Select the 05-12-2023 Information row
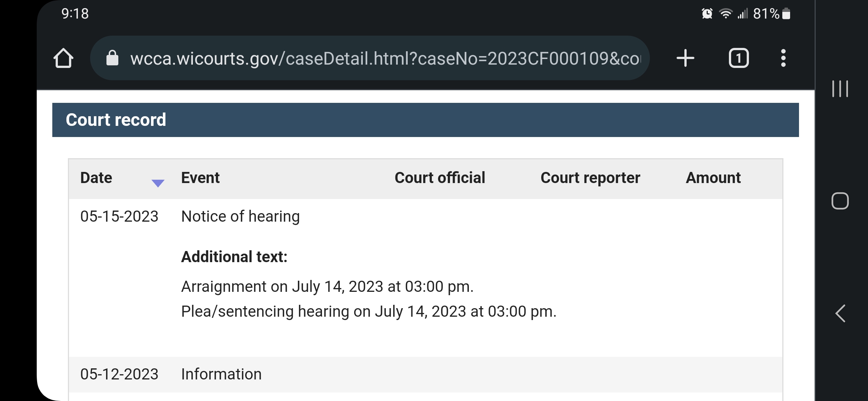This screenshot has width=868, height=401. (425, 374)
